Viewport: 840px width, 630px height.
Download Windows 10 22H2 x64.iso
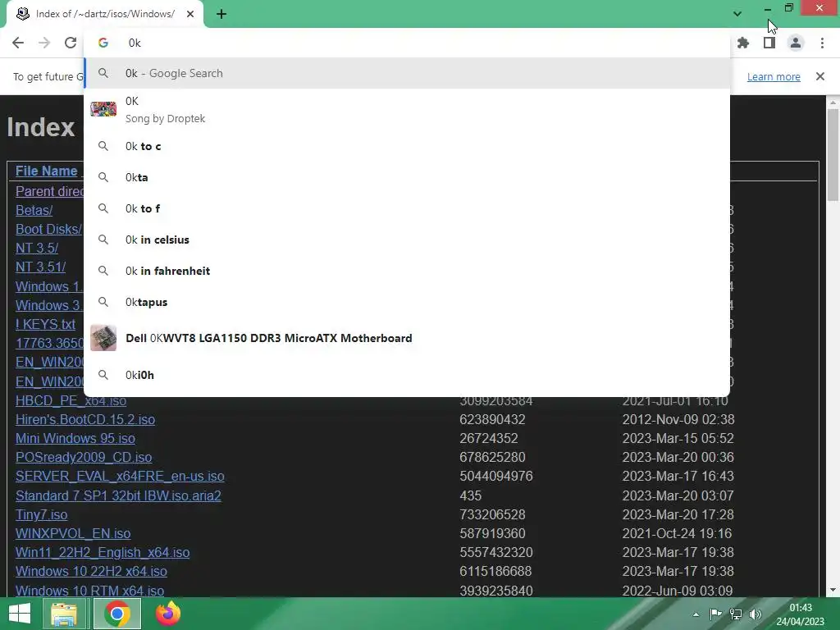(x=91, y=572)
